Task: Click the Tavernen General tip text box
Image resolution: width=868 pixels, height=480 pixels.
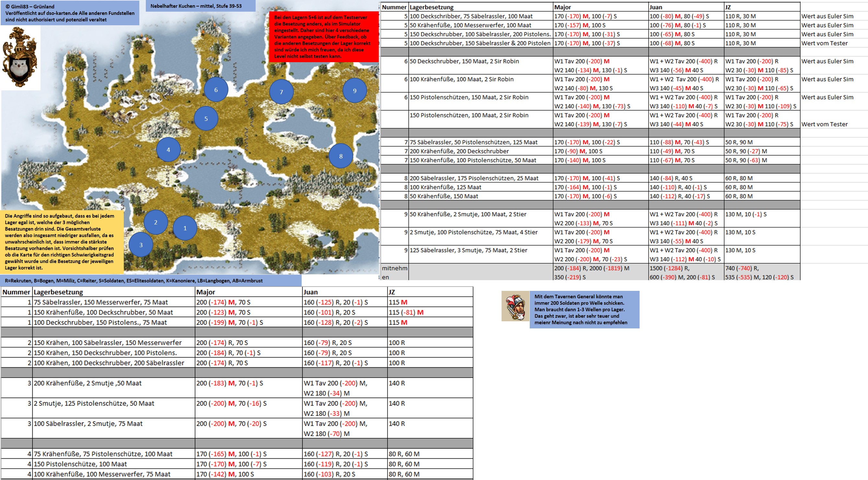Action: (584, 309)
